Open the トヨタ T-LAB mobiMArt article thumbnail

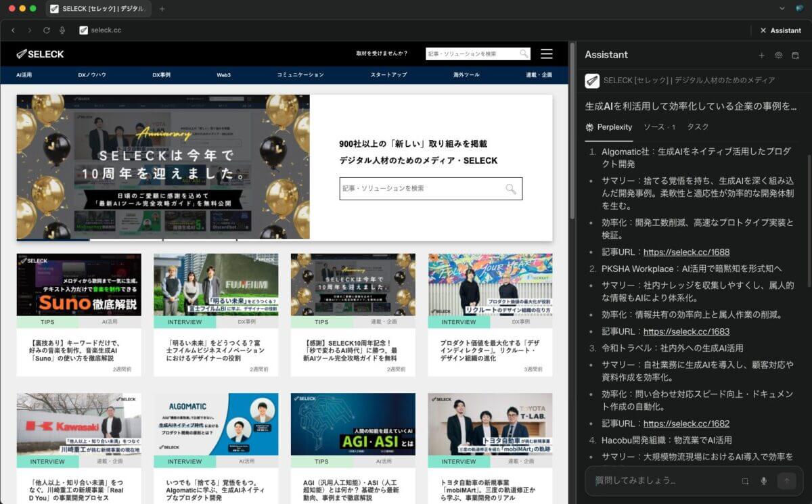coord(490,424)
